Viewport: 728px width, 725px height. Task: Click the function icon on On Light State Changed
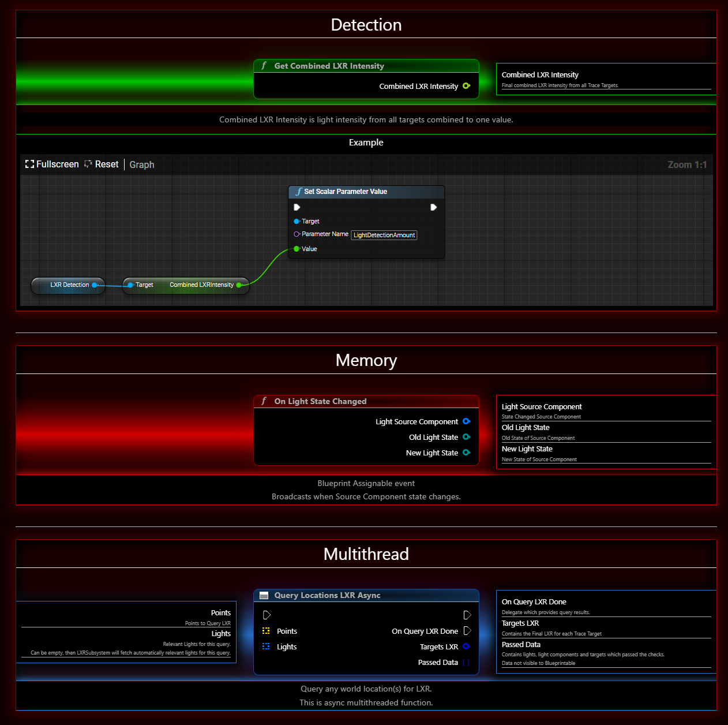click(x=264, y=401)
